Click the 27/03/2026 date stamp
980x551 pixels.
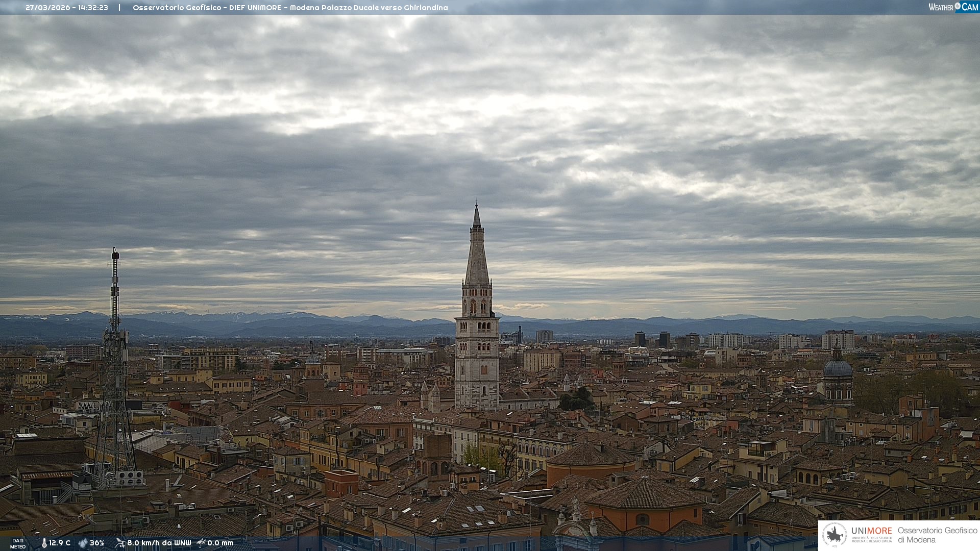(x=49, y=8)
